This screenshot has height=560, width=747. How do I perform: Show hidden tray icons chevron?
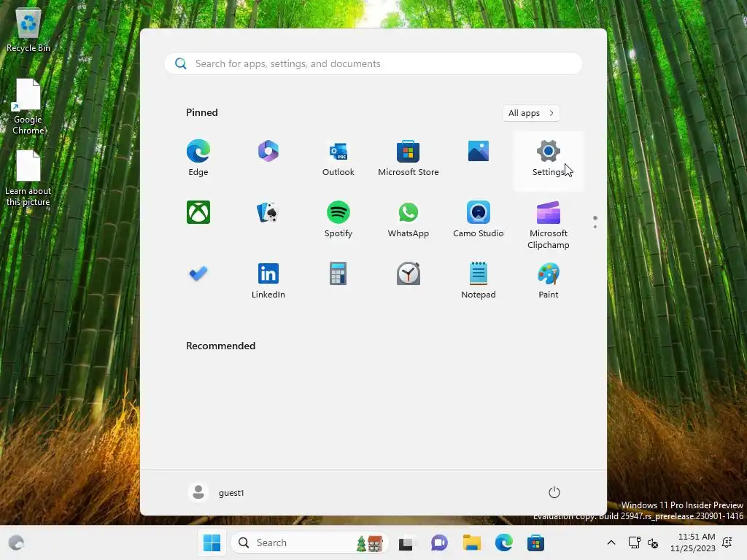(x=611, y=542)
